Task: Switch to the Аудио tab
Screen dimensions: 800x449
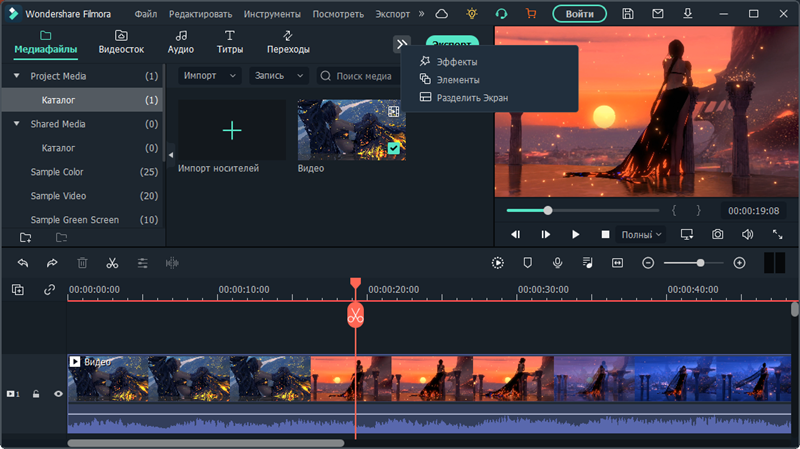Action: (x=181, y=42)
